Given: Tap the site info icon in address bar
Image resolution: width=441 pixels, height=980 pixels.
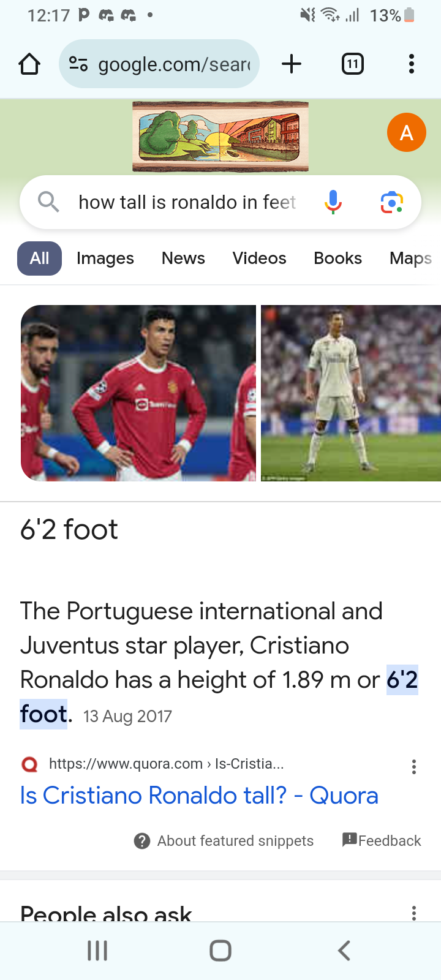Looking at the screenshot, I should pyautogui.click(x=78, y=64).
